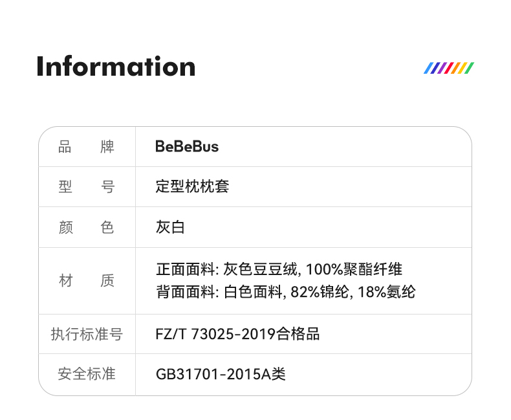Click the rainbow stripes icon
The height and width of the screenshot is (420, 511).
[449, 68]
